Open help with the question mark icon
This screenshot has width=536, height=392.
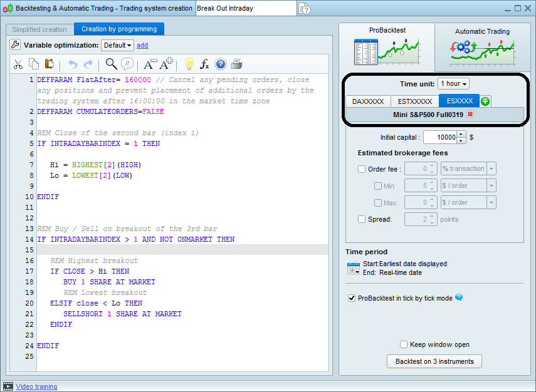point(219,64)
